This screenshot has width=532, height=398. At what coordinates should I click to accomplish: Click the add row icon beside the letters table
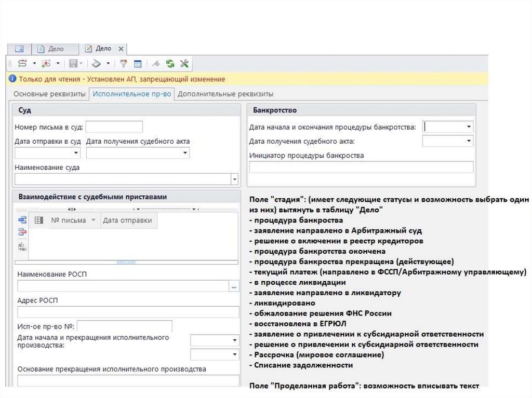[x=22, y=221]
